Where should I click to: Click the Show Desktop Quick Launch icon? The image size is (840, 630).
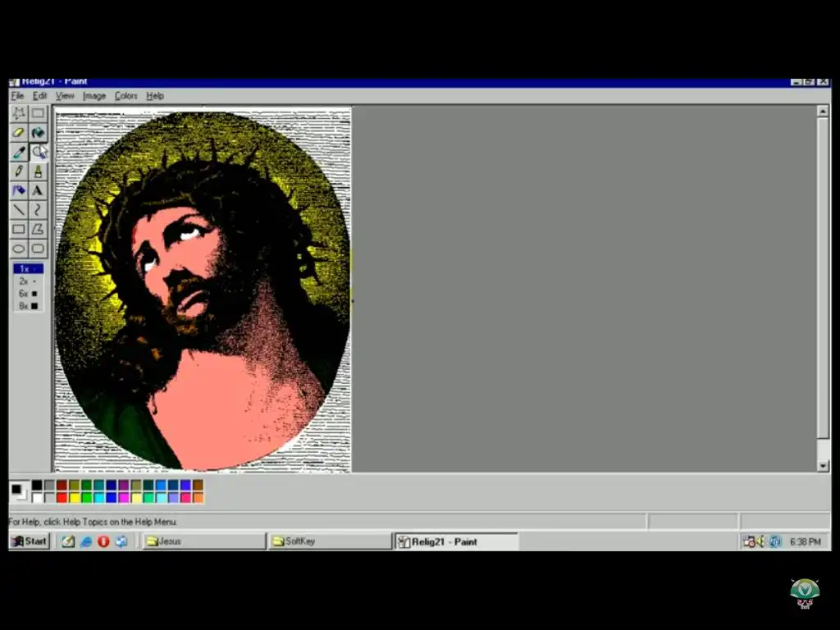121,541
